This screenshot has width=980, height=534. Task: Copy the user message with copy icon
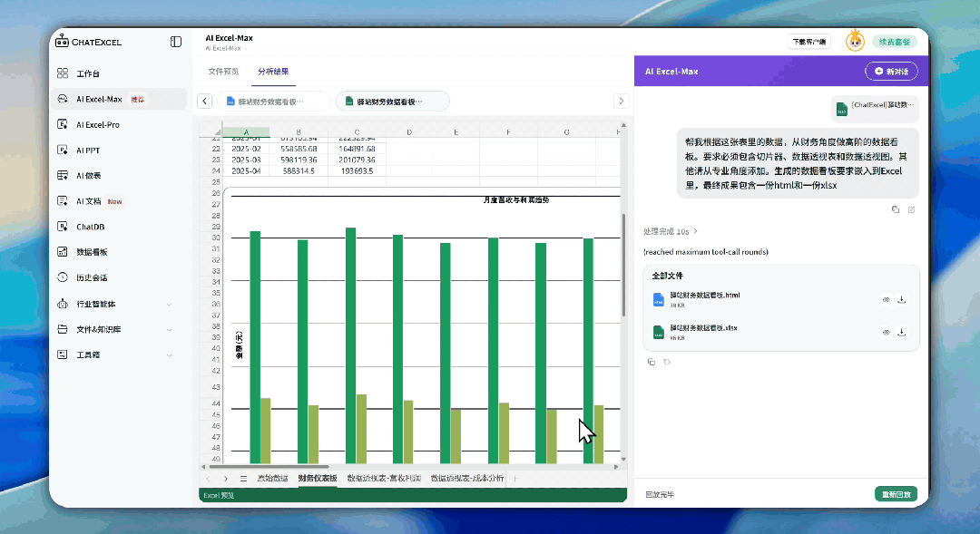tap(896, 209)
